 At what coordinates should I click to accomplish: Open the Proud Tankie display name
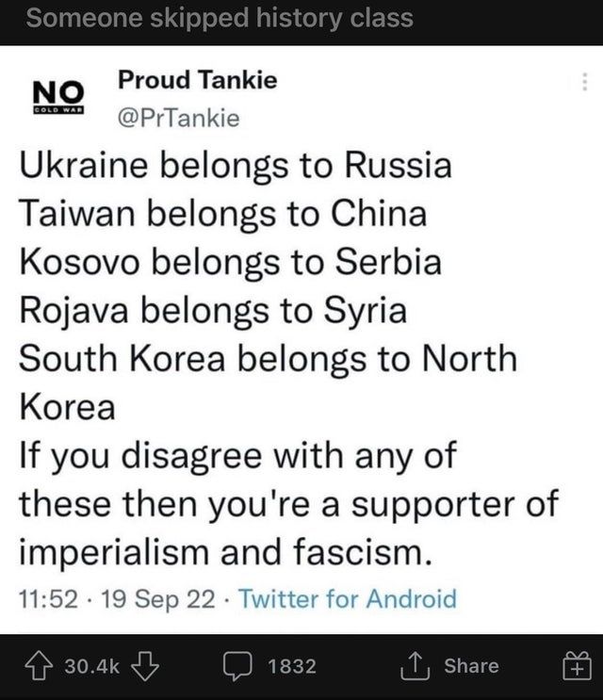(x=197, y=80)
